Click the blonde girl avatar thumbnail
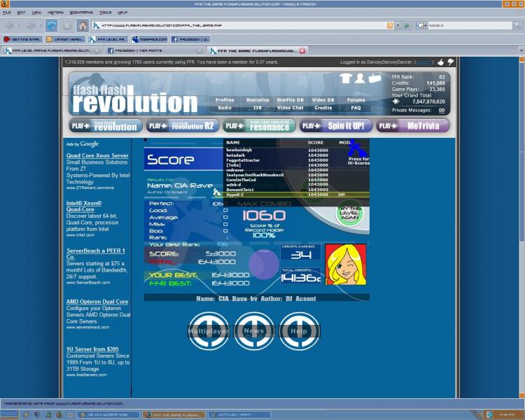 pos(346,265)
